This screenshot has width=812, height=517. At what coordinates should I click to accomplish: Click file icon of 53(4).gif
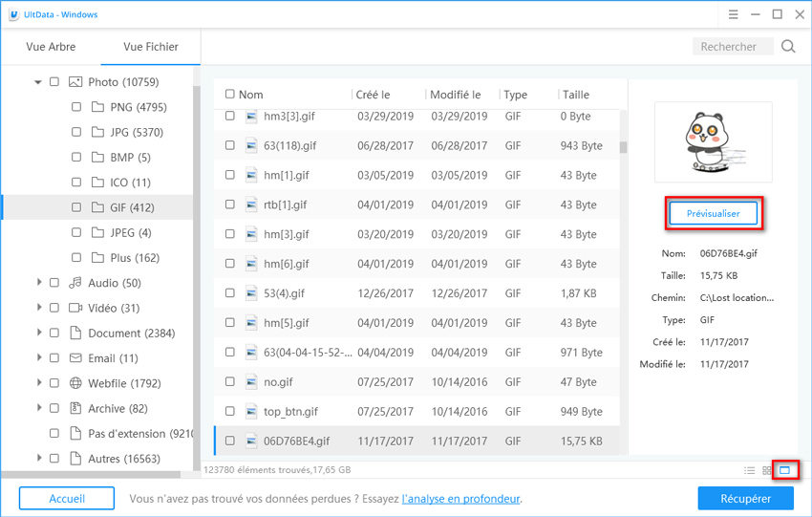coord(251,293)
